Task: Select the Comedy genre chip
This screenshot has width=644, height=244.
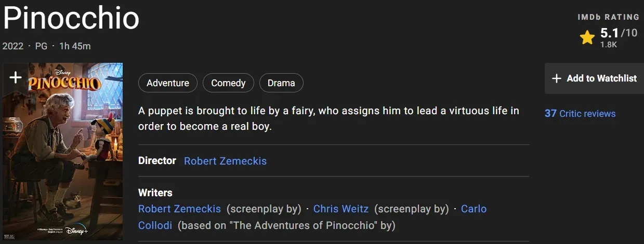Action: [228, 83]
